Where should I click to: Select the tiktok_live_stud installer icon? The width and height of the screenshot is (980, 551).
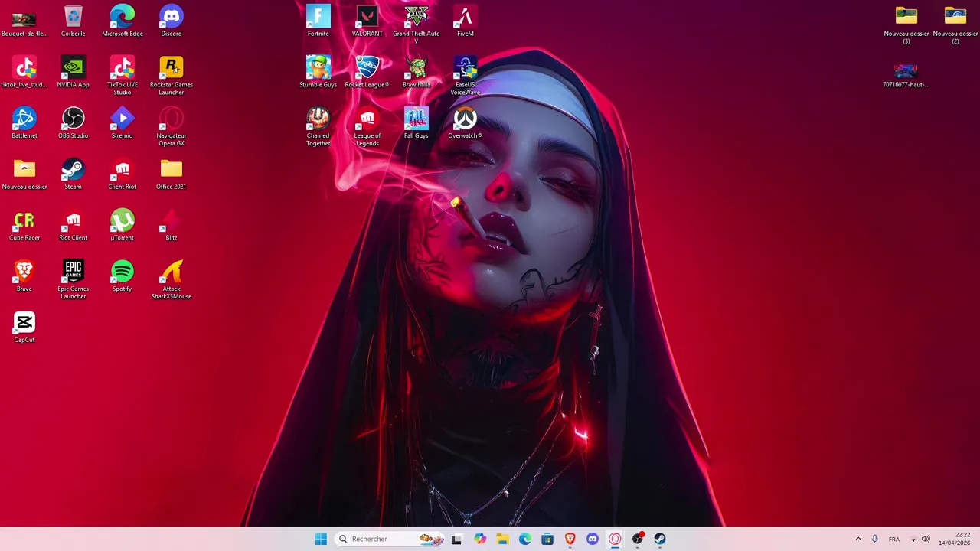coord(24,72)
